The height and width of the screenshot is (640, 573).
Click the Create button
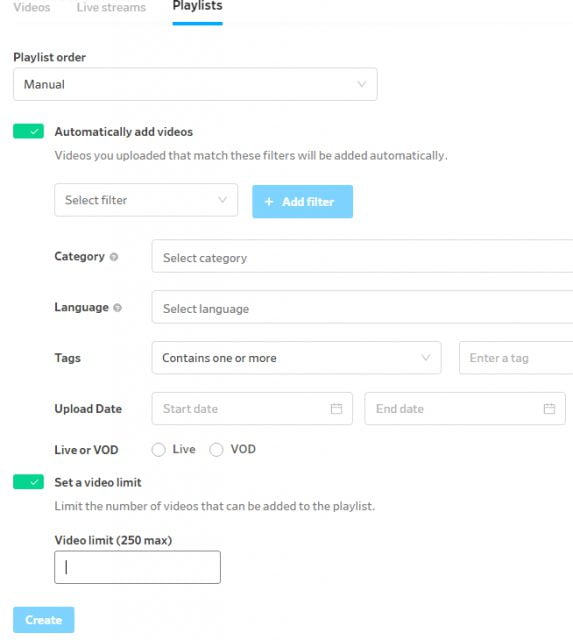(44, 620)
